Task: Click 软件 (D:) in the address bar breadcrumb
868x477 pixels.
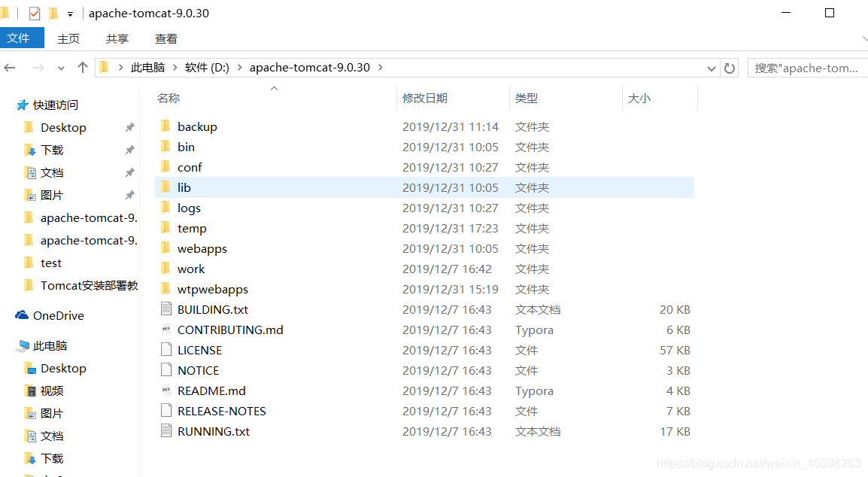Action: coord(207,68)
